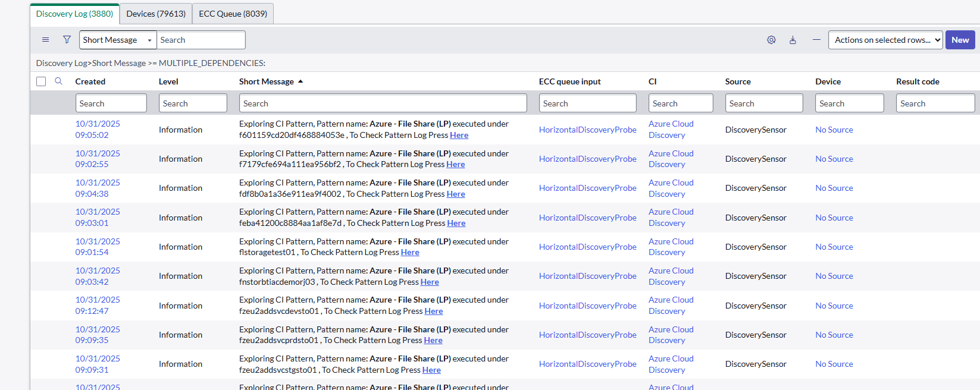The height and width of the screenshot is (390, 980).
Task: Click the export download icon
Action: click(x=793, y=40)
